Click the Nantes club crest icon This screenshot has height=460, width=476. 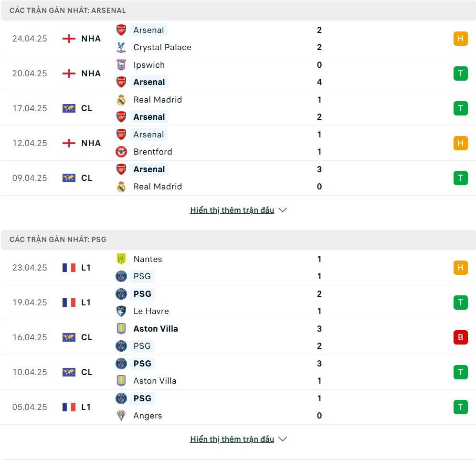pos(121,259)
